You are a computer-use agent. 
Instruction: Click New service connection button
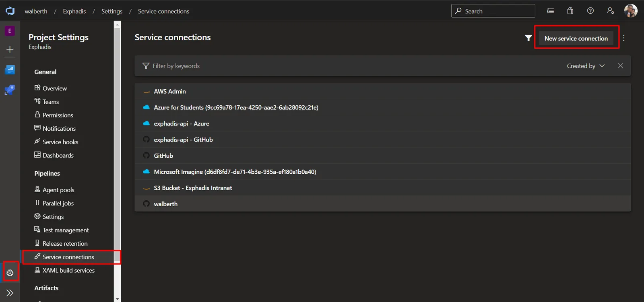(576, 38)
